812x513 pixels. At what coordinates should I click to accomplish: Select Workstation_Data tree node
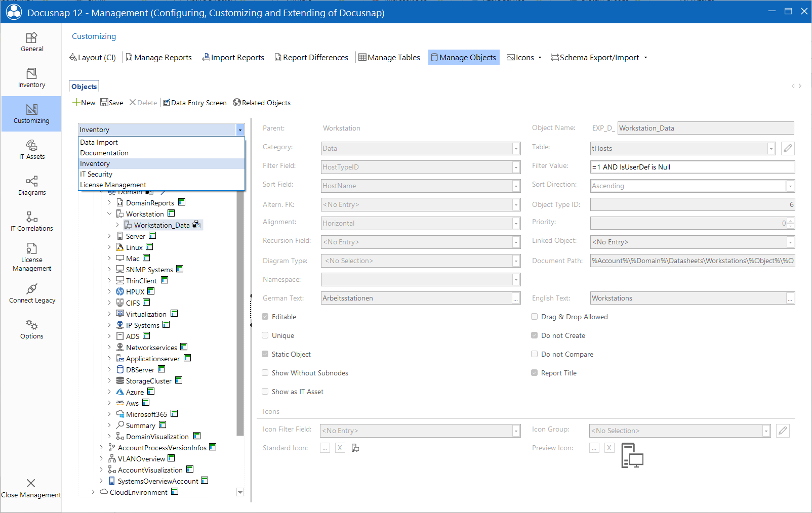tap(162, 225)
